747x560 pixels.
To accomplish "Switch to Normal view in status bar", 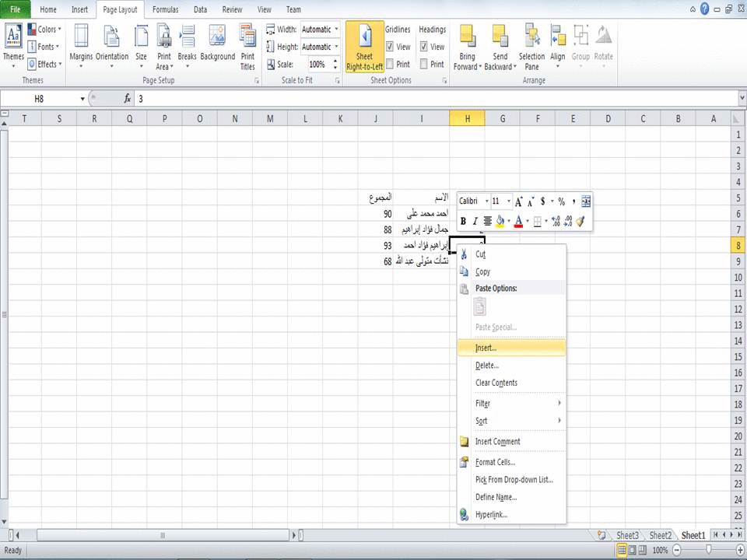I will [622, 550].
